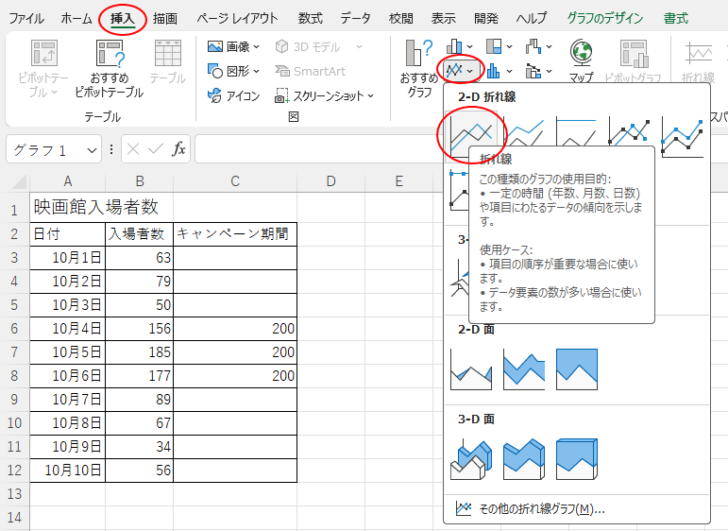Open the 画像 (Pictures) dropdown
The width and height of the screenshot is (728, 531).
[233, 46]
